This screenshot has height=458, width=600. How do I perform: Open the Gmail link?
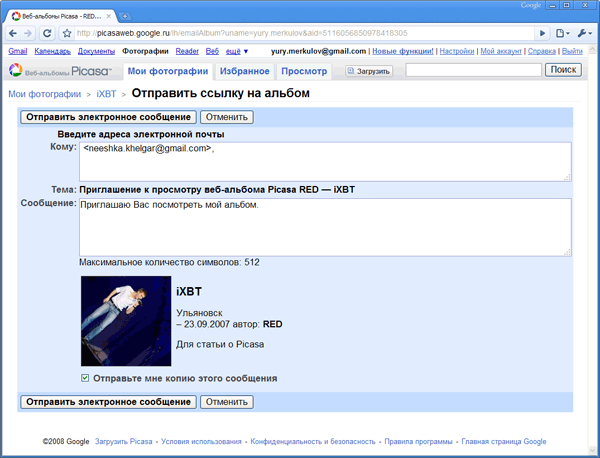pos(18,51)
